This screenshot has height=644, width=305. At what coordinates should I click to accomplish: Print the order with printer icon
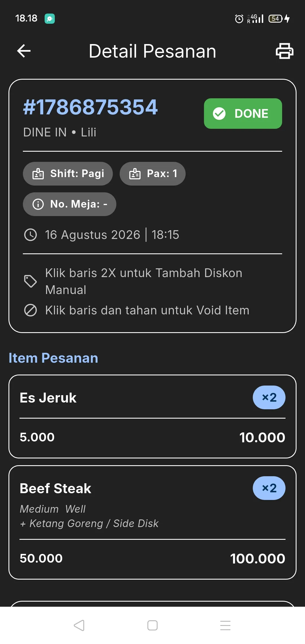pyautogui.click(x=284, y=51)
